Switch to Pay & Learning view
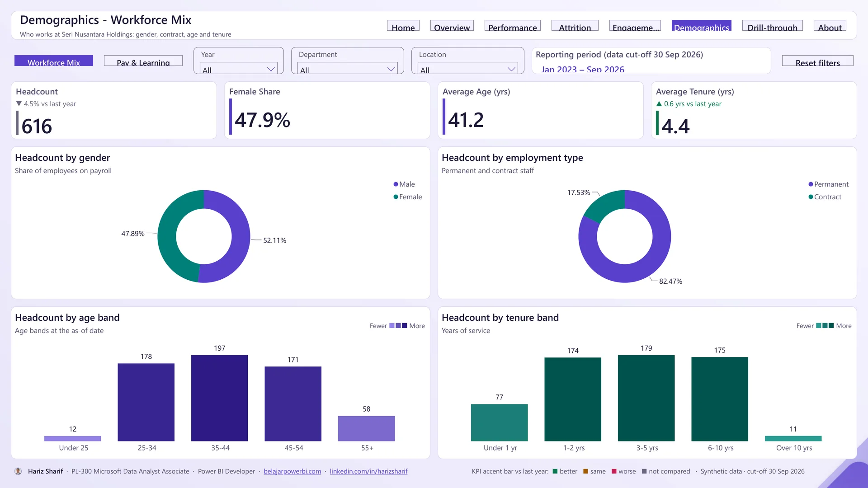The height and width of the screenshot is (488, 868). pos(143,61)
